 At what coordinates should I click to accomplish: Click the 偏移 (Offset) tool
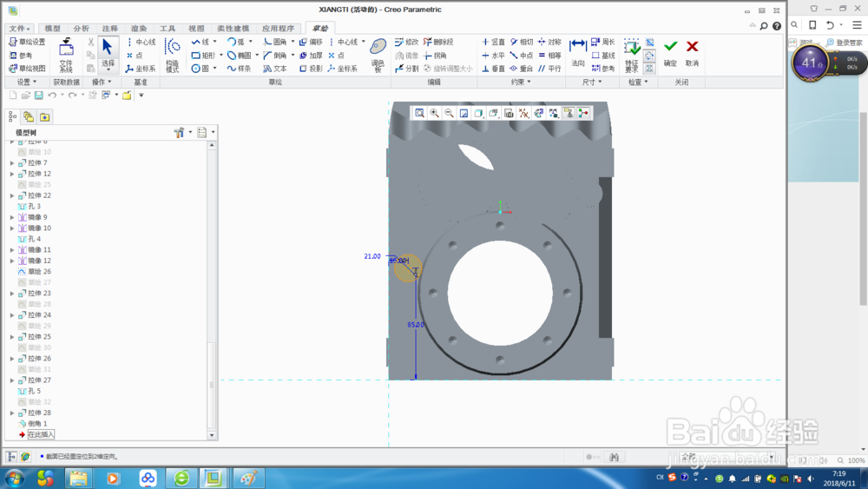click(x=311, y=42)
